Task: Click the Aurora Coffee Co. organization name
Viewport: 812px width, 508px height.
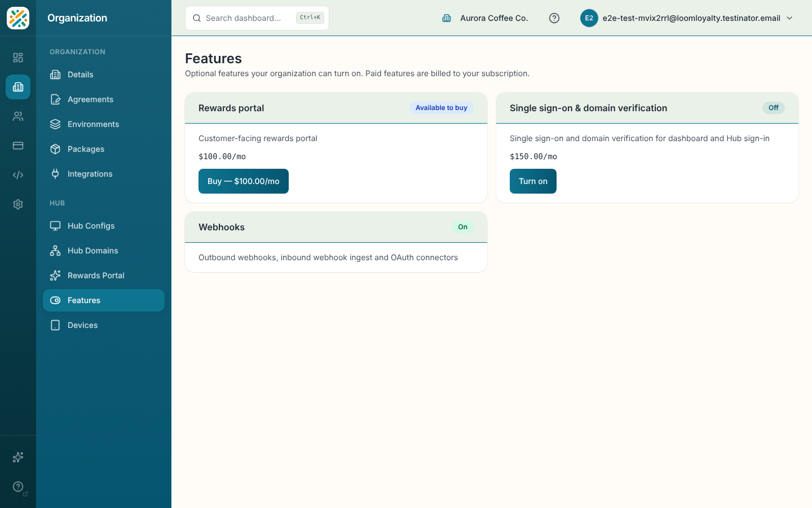Action: tap(494, 18)
